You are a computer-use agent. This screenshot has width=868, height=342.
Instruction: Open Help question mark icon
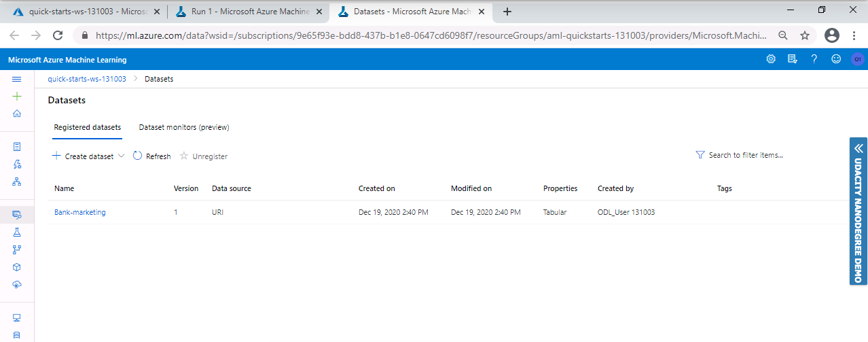[814, 59]
